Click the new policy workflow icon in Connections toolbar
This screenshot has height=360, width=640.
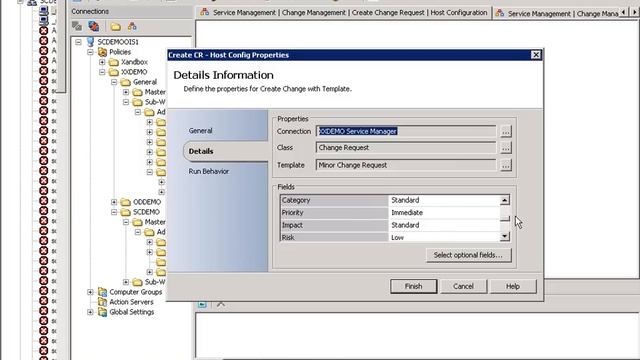[132, 27]
